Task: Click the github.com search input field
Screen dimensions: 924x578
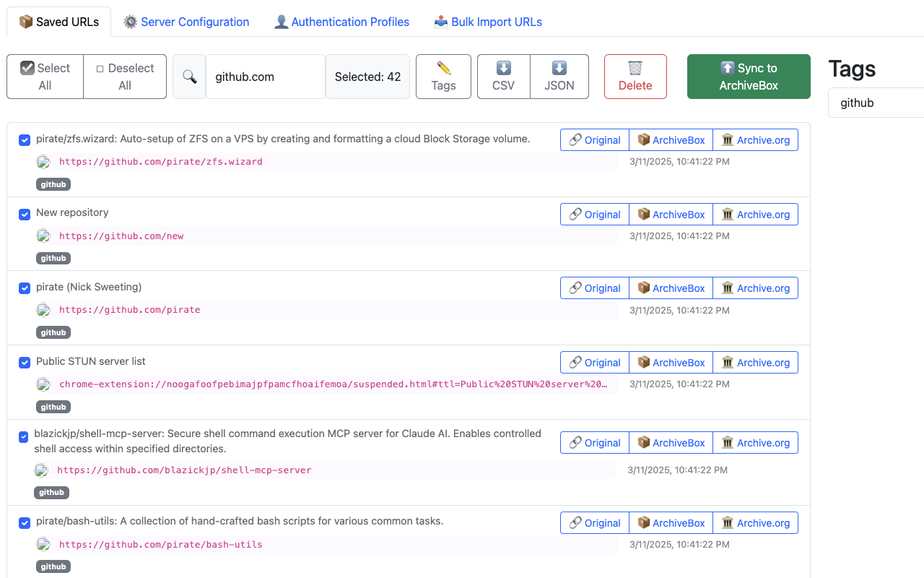Action: (265, 76)
